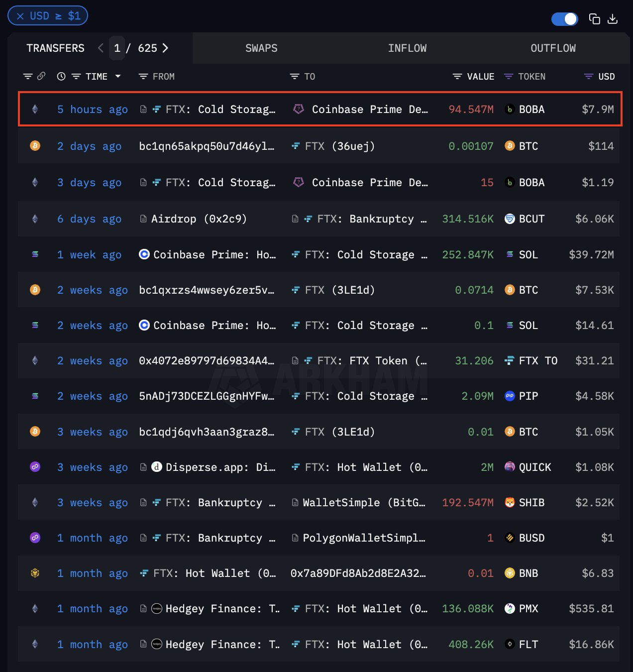Screen dimensions: 633x672
Task: Click the clock icon beside TIME
Action: tap(61, 76)
